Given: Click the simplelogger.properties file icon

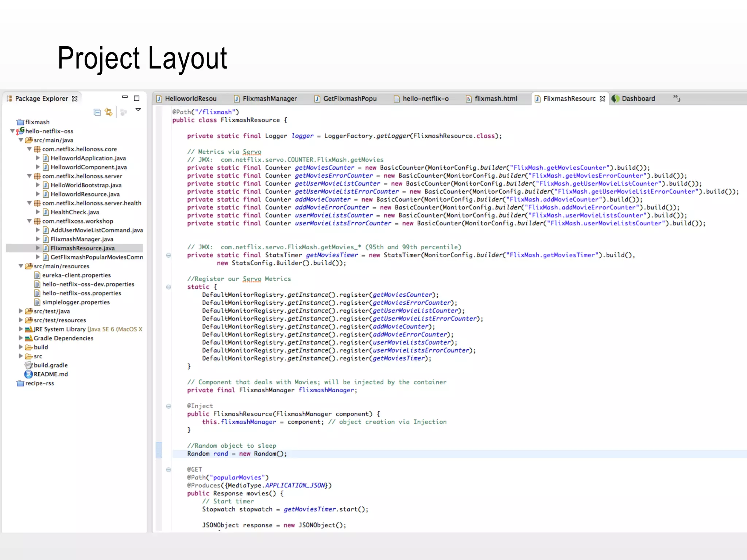Looking at the screenshot, I should (37, 302).
